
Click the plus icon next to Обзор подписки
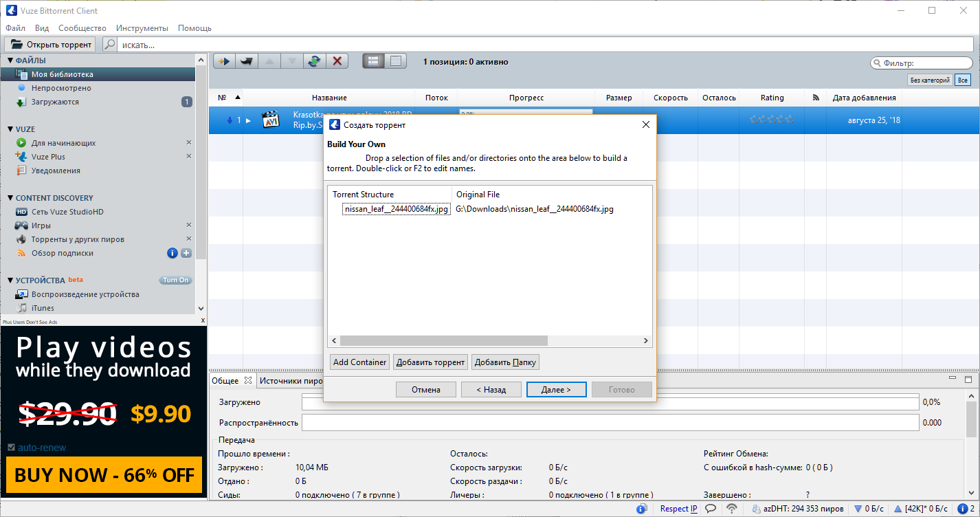[x=186, y=253]
